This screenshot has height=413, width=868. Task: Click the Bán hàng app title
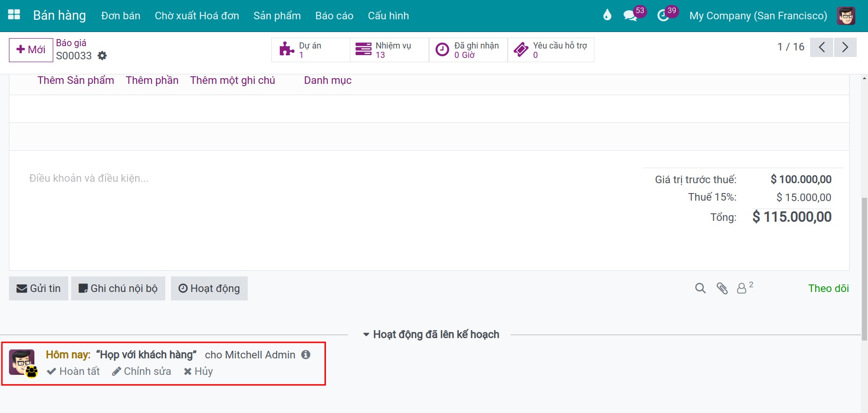point(59,16)
